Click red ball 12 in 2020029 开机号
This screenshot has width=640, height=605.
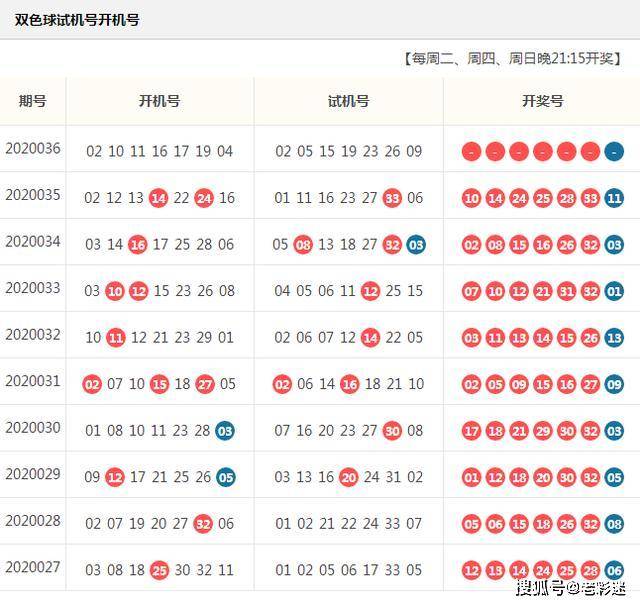click(115, 477)
